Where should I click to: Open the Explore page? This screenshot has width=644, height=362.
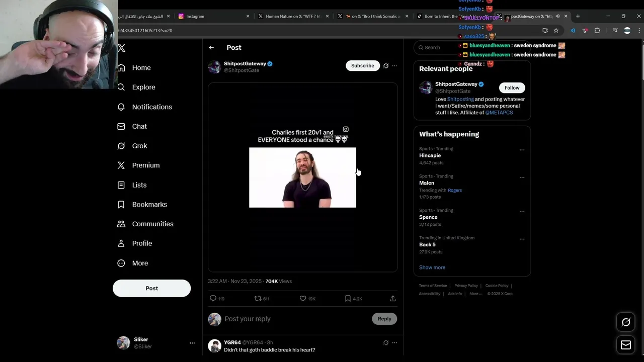(x=136, y=87)
